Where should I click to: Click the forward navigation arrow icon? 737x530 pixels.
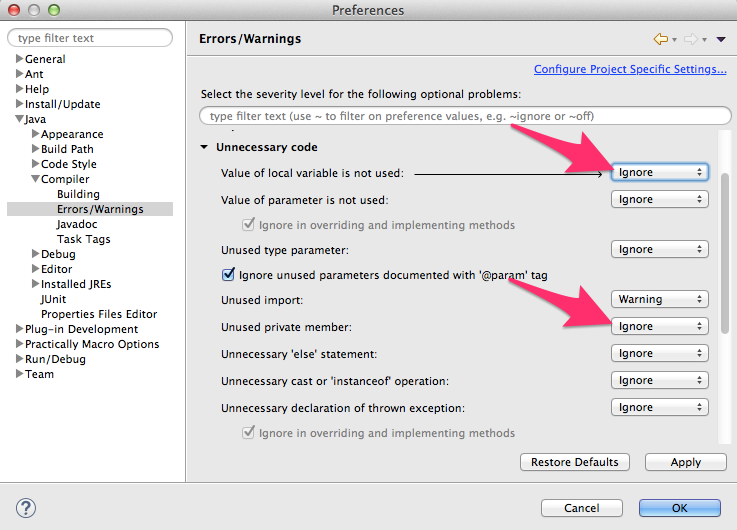click(x=691, y=39)
